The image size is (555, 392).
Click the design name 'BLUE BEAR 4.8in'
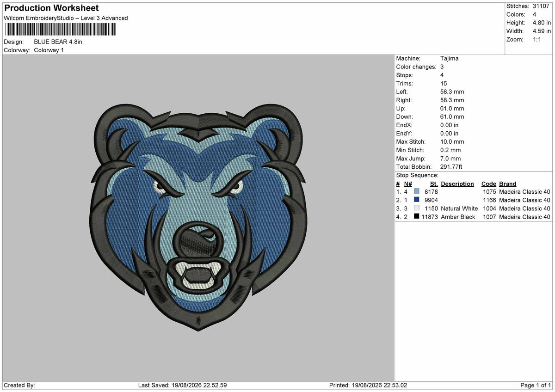pyautogui.click(x=58, y=42)
